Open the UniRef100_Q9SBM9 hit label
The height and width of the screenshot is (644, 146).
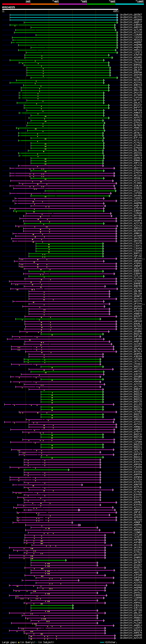tap(131, 20)
